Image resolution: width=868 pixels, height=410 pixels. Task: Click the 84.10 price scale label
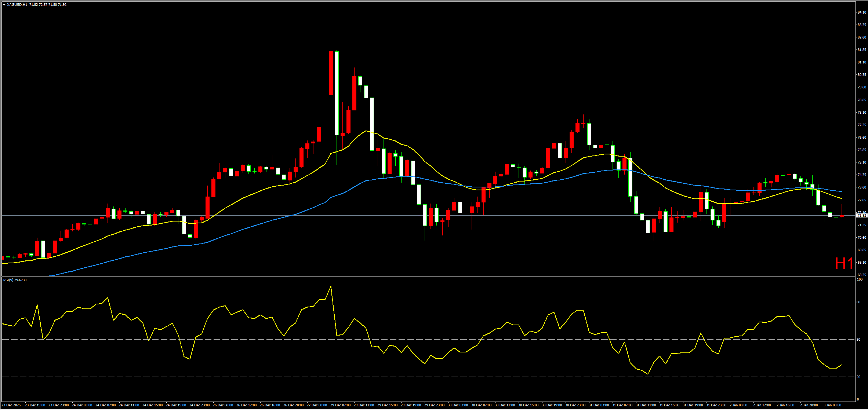click(x=861, y=12)
